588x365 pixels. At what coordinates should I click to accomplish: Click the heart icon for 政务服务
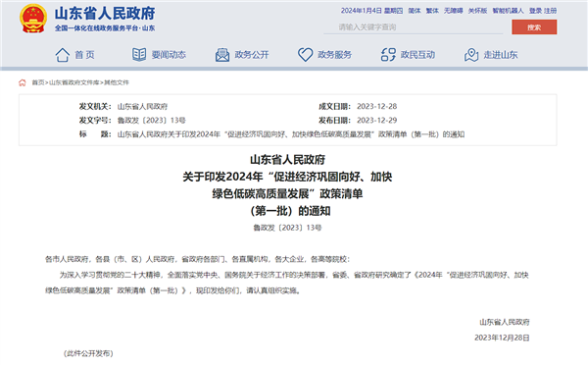305,55
